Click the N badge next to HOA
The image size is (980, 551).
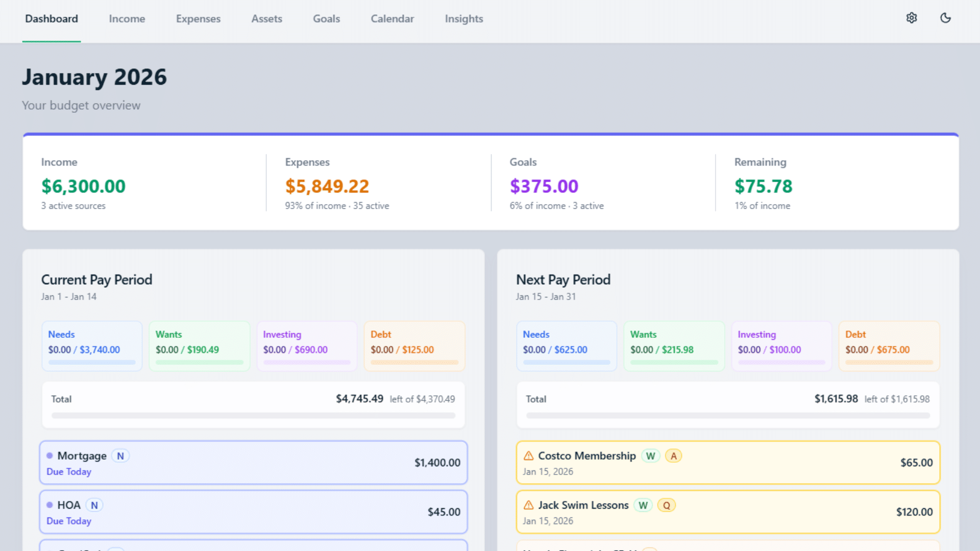(94, 505)
